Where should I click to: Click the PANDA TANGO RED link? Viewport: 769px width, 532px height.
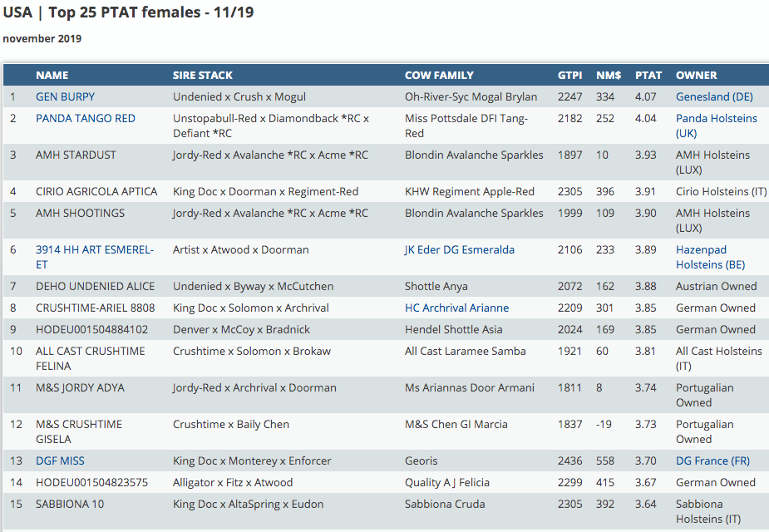[x=85, y=118]
